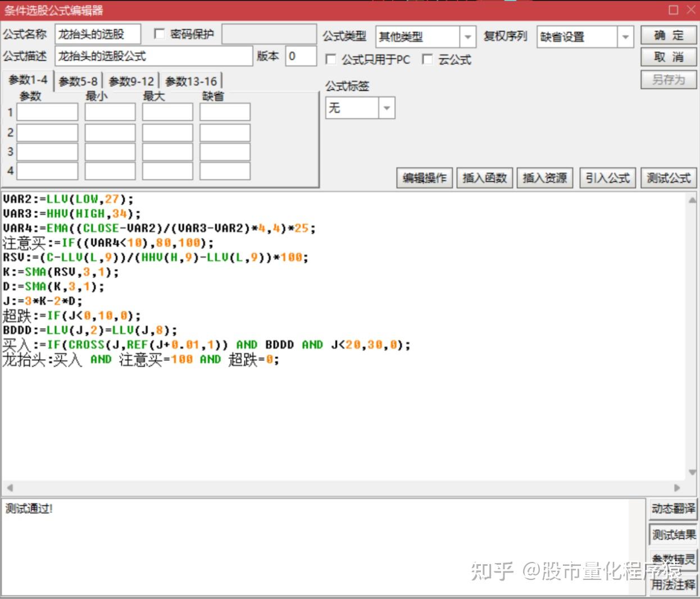Open the 公式类型 dropdown
Viewport: 700px width, 599px height.
pos(467,37)
